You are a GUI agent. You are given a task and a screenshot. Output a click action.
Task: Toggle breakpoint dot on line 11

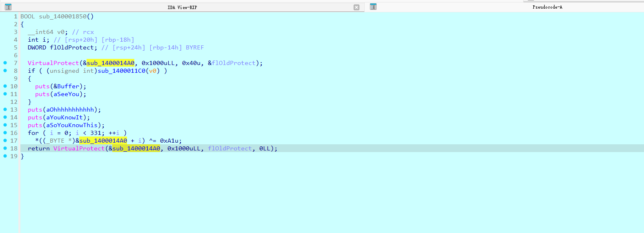click(x=5, y=94)
